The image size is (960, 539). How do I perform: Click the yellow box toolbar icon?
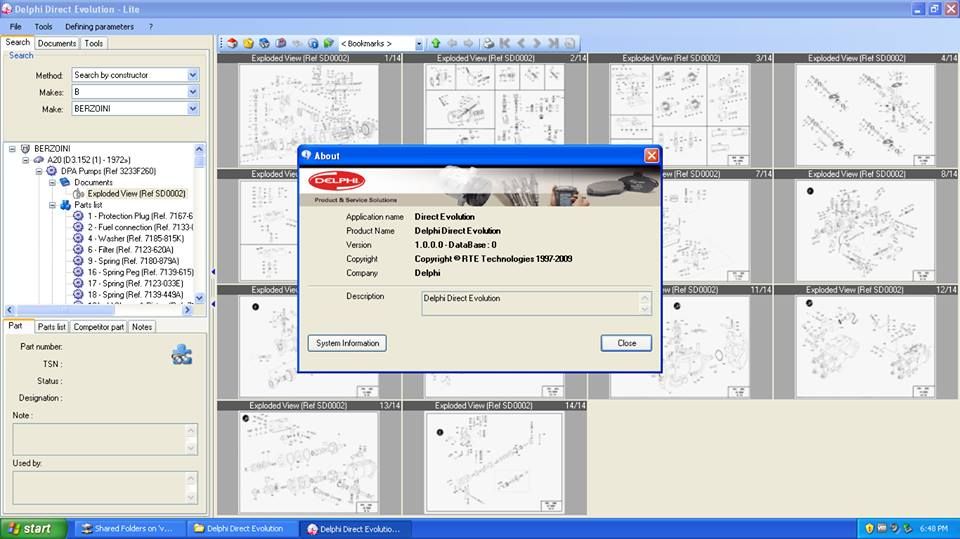click(x=248, y=43)
